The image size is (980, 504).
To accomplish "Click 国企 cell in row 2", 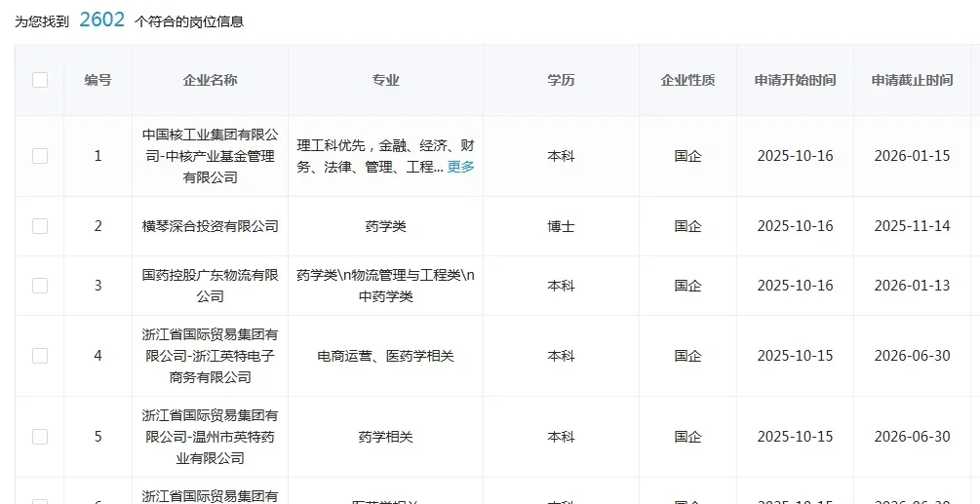I will 687,226.
